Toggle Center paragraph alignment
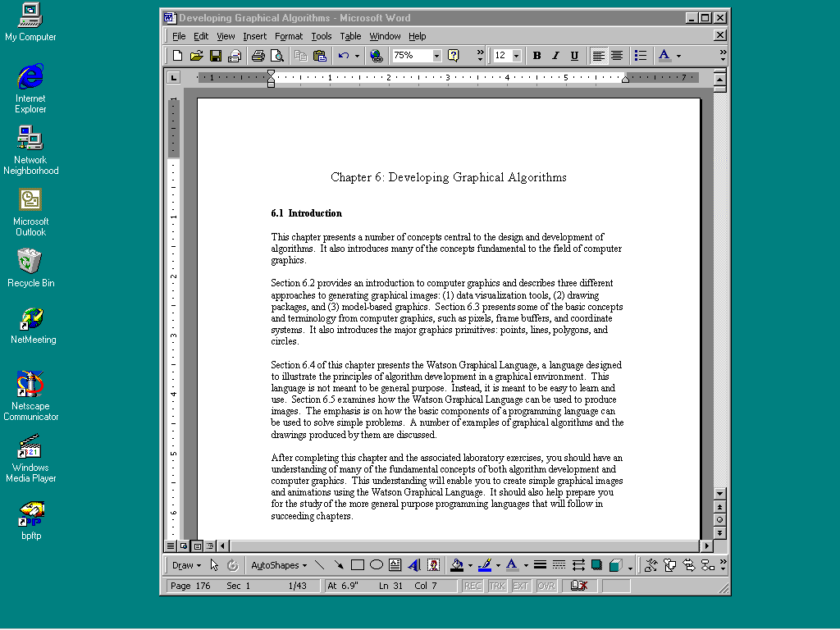Viewport: 840px width, 630px height. pyautogui.click(x=617, y=56)
